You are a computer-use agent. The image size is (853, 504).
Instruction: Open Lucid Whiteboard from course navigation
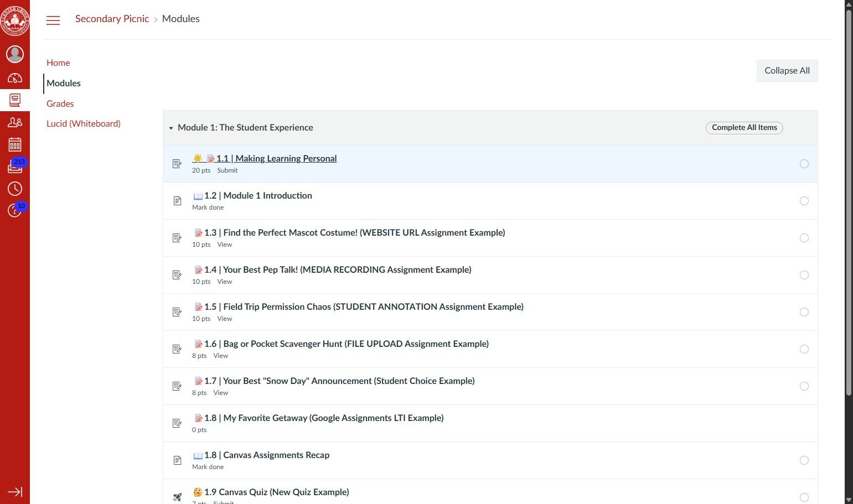[x=84, y=123]
